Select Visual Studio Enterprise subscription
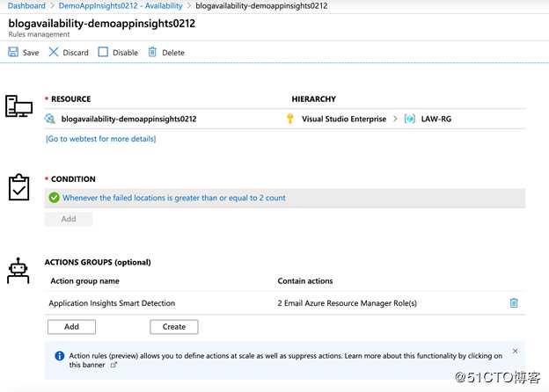This screenshot has height=392, width=549. coord(344,119)
